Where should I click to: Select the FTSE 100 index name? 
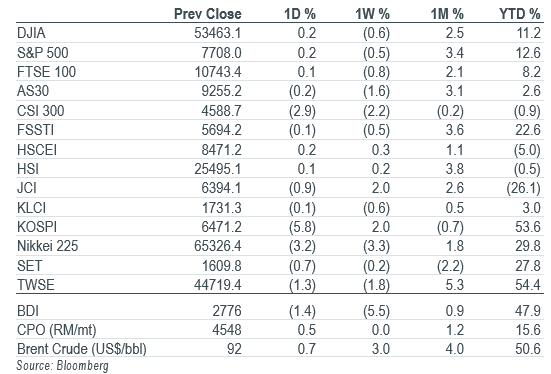(46, 72)
